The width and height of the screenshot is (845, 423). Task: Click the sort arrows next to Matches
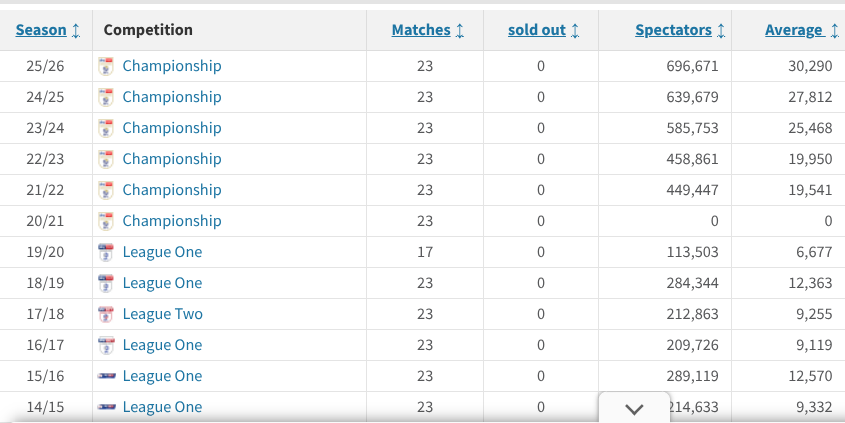click(460, 30)
